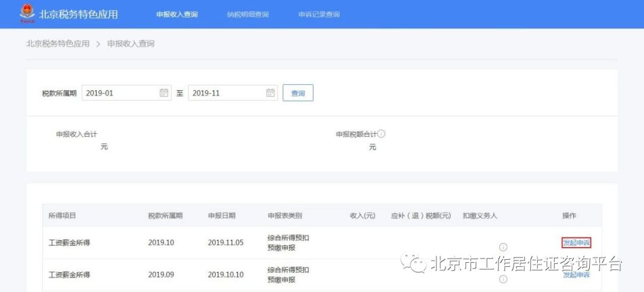Click the Beijing tax emblem logo
The image size is (644, 292).
point(27,13)
